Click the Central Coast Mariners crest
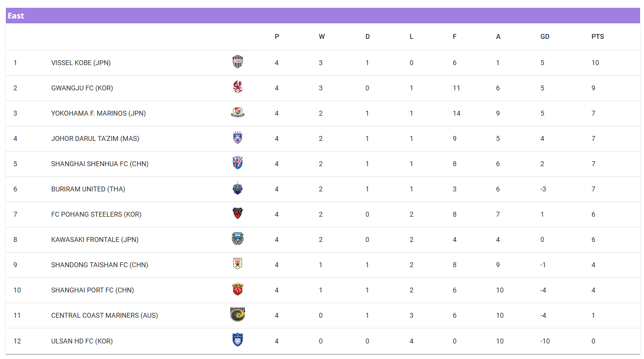This screenshot has width=644, height=359. pyautogui.click(x=237, y=315)
